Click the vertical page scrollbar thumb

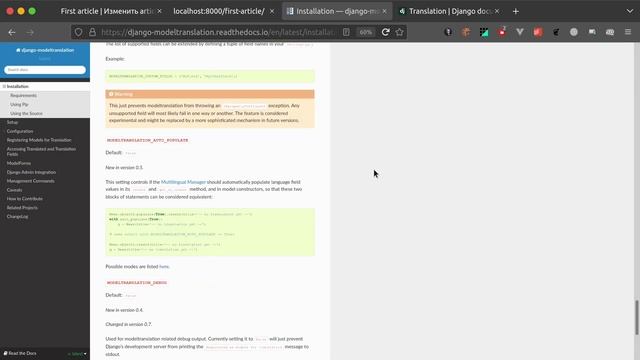[x=637, y=318]
